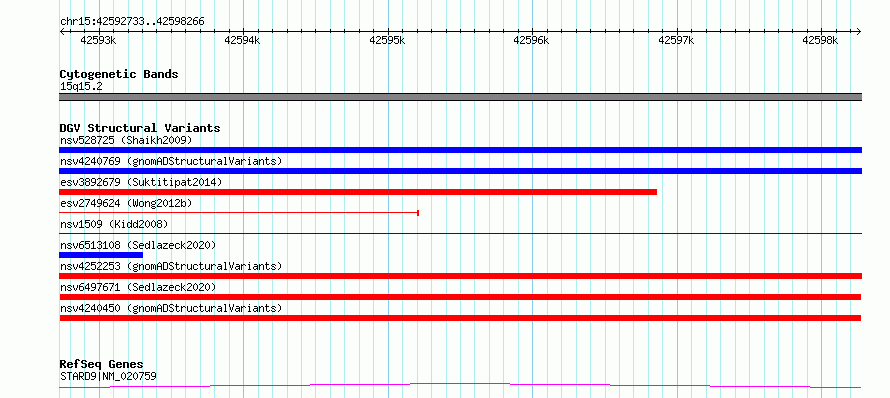
Task: Open the RefSeq Genes track title
Action: 101,365
